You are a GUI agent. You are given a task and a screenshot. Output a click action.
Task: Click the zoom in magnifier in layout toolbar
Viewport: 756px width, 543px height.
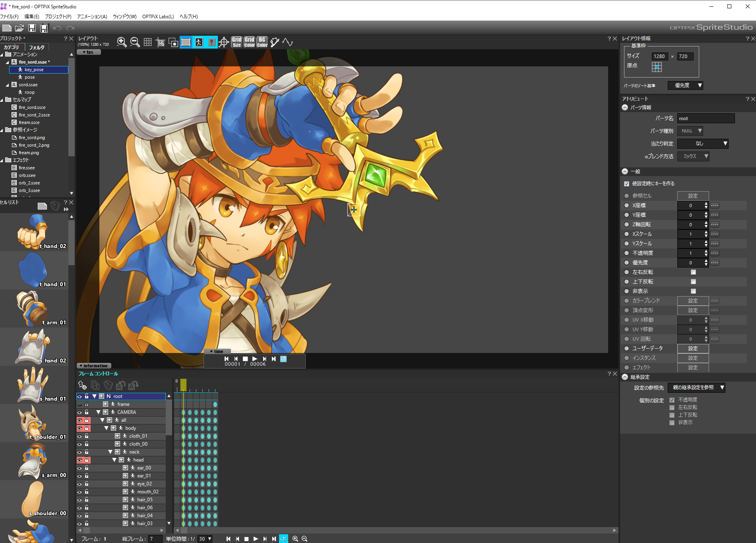[122, 42]
